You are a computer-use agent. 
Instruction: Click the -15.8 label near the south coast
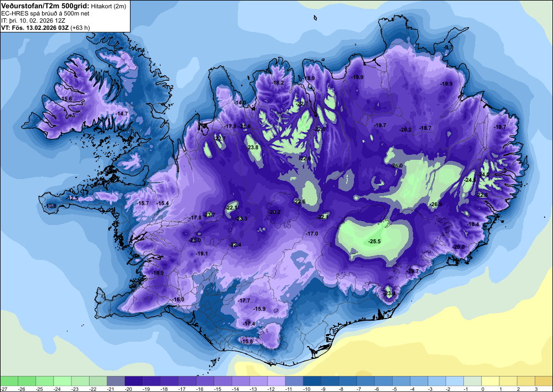[x=247, y=342]
